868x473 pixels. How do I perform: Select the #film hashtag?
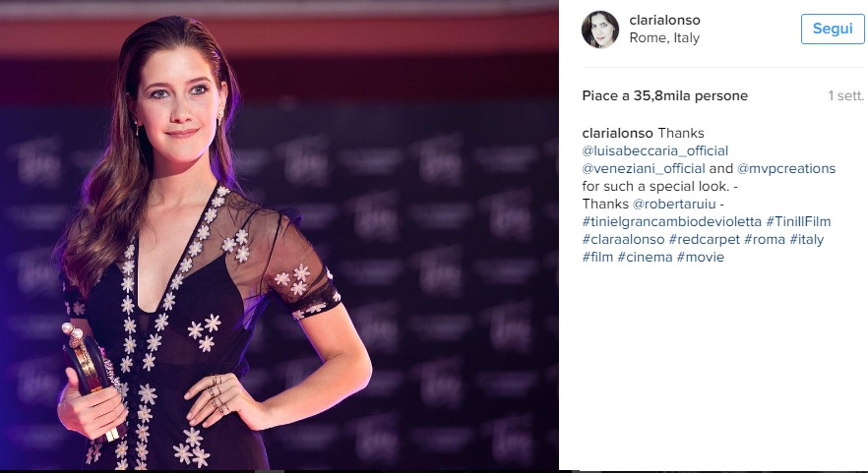(x=598, y=258)
